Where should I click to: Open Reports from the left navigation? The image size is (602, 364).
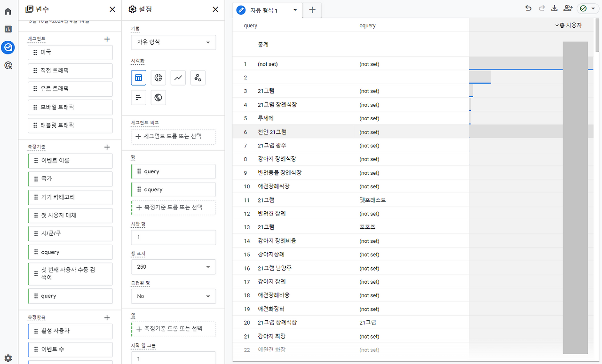(x=8, y=29)
